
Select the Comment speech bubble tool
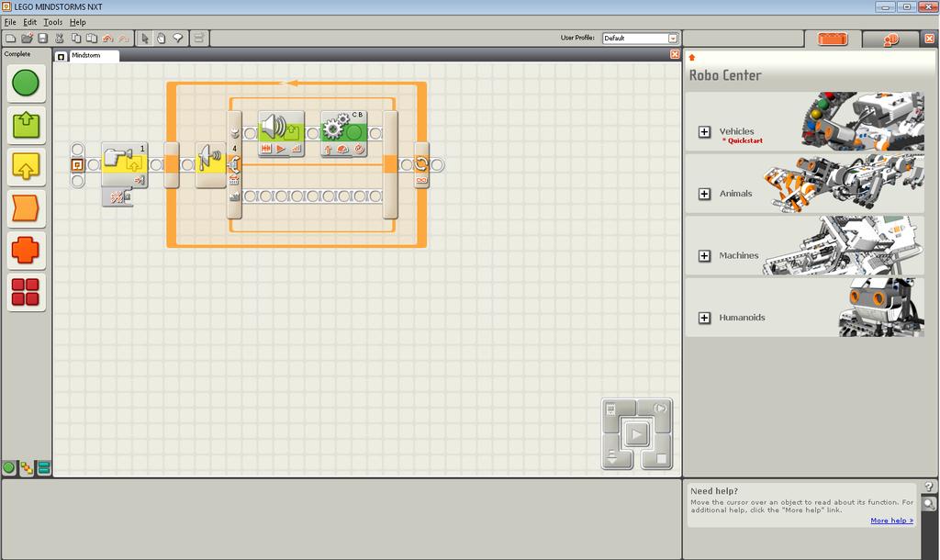click(x=178, y=39)
